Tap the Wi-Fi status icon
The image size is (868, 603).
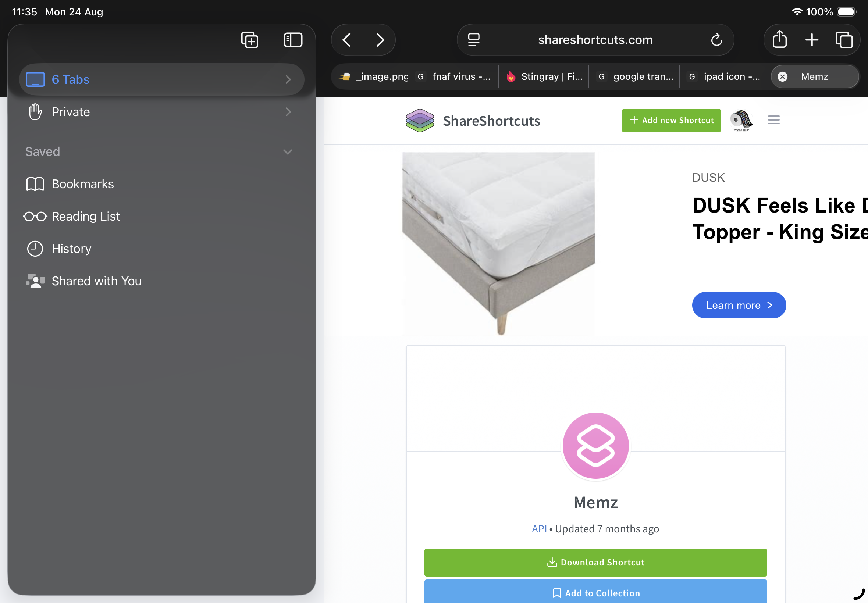(x=797, y=12)
